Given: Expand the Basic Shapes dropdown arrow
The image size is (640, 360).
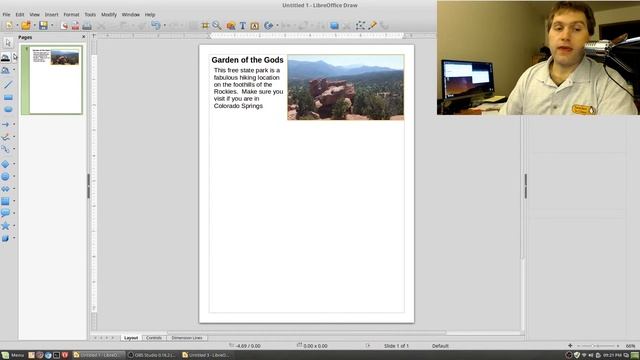Looking at the screenshot, I should pyautogui.click(x=14, y=164).
